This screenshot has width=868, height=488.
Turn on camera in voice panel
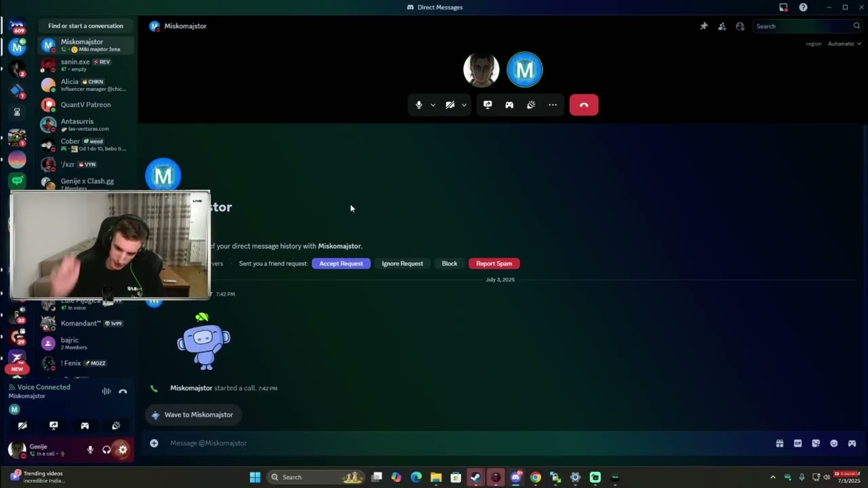[22, 426]
